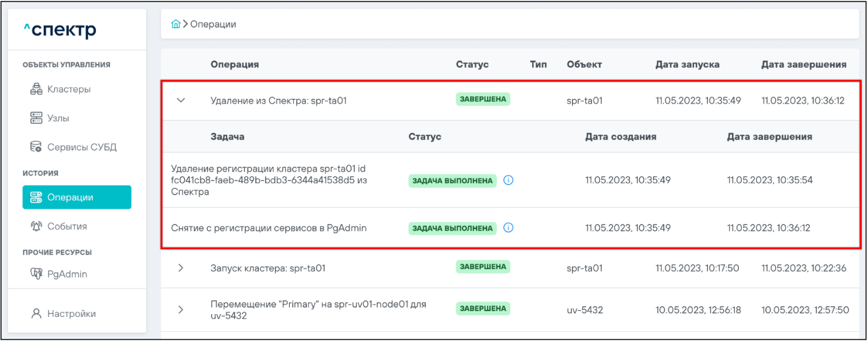Click the Настройки user icon

tap(36, 314)
